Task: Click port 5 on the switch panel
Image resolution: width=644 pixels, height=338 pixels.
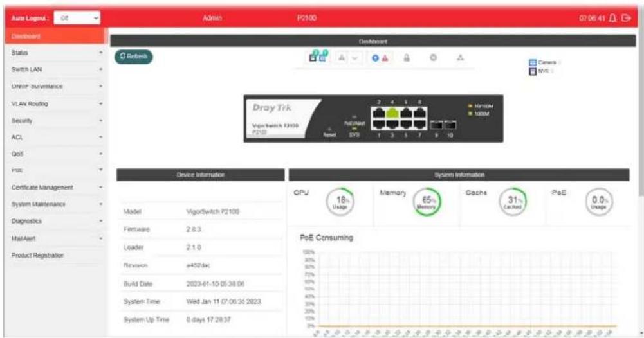Action: pos(406,124)
